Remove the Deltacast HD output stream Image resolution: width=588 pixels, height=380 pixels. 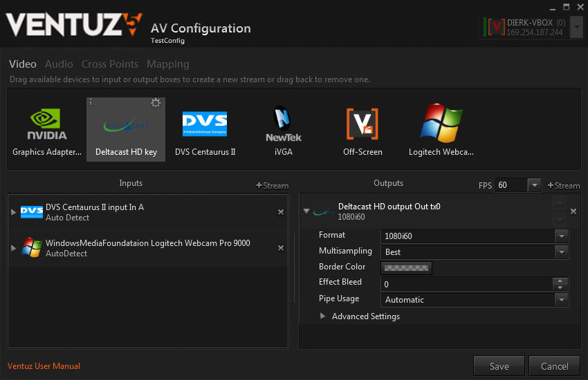point(573,211)
